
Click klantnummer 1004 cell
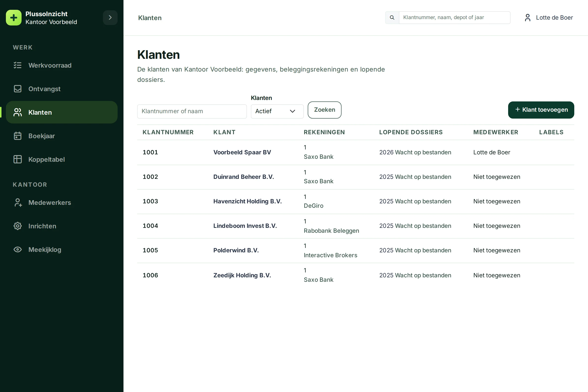coord(150,226)
